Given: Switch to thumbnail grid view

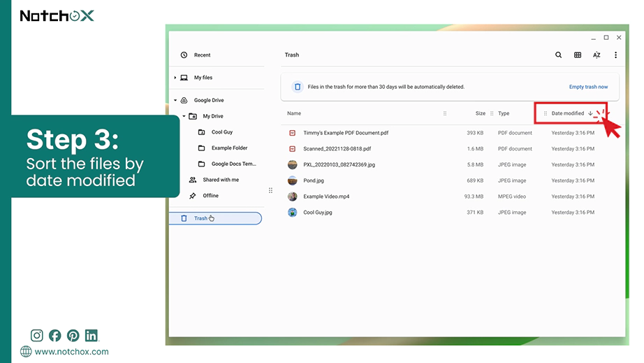Looking at the screenshot, I should point(578,55).
